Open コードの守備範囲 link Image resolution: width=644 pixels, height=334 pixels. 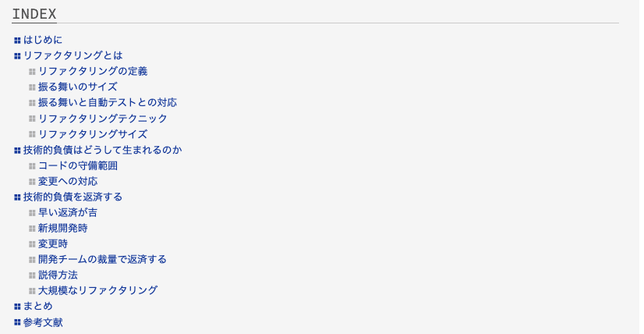click(78, 165)
